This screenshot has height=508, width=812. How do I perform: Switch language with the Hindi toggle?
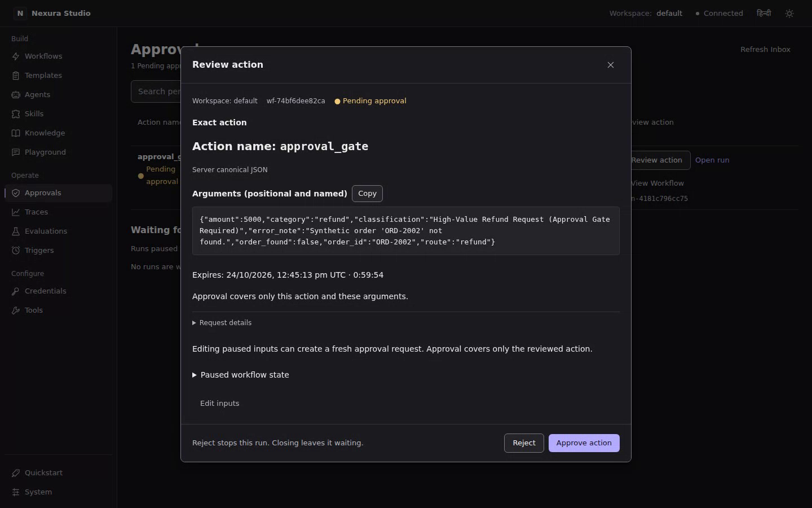tap(764, 13)
